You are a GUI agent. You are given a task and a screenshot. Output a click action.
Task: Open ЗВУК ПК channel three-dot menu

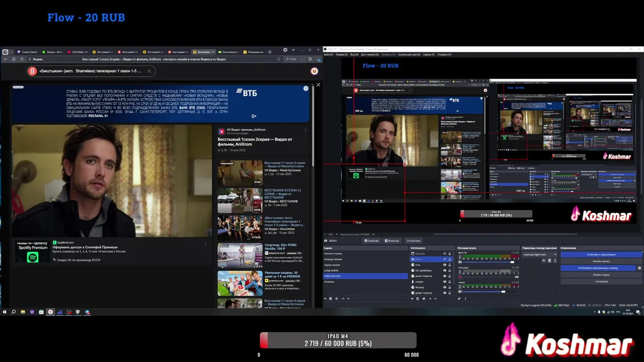[460, 257]
